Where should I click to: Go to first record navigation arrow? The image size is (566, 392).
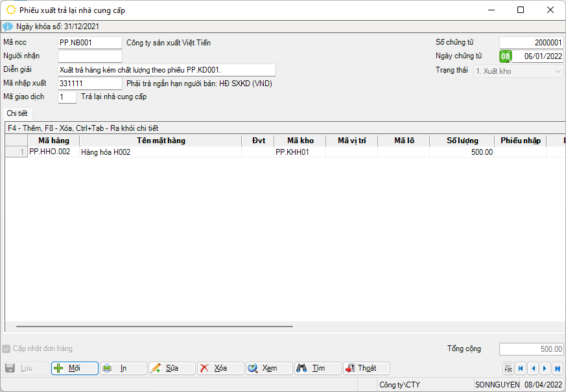(520, 369)
